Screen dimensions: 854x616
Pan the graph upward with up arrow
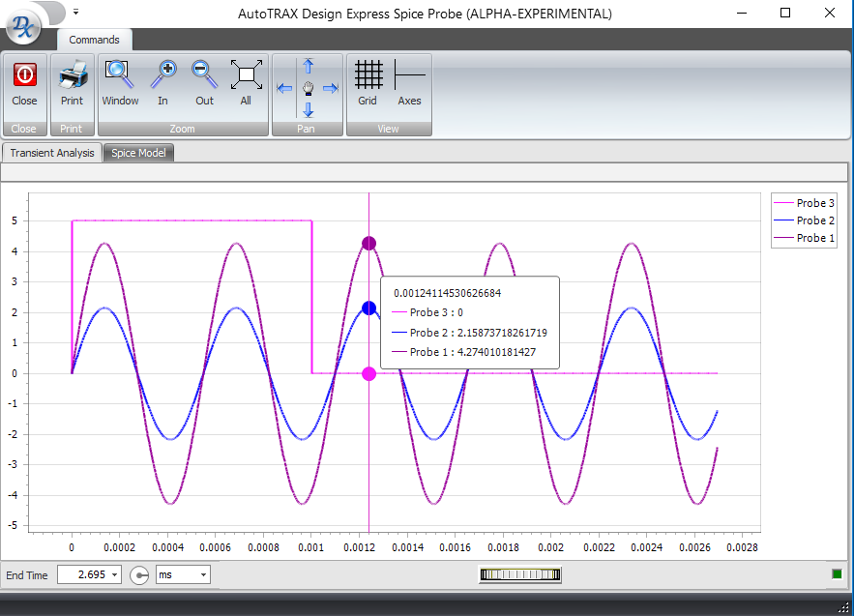click(309, 66)
